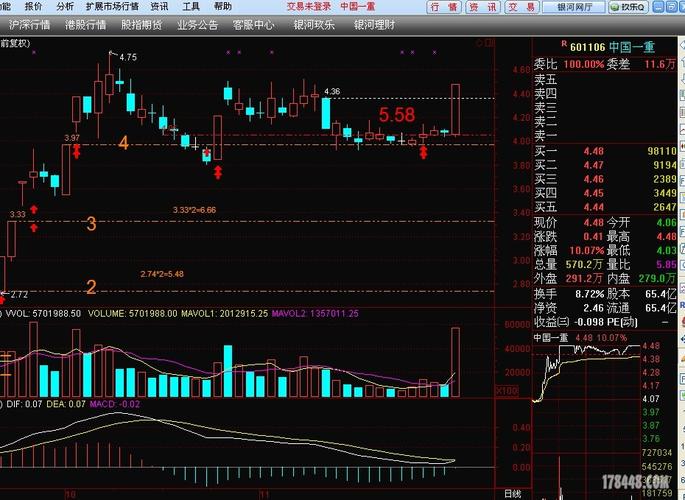Image resolution: width=685 pixels, height=500 pixels.
Task: Click the 量比 5.85 value
Action: 666,265
